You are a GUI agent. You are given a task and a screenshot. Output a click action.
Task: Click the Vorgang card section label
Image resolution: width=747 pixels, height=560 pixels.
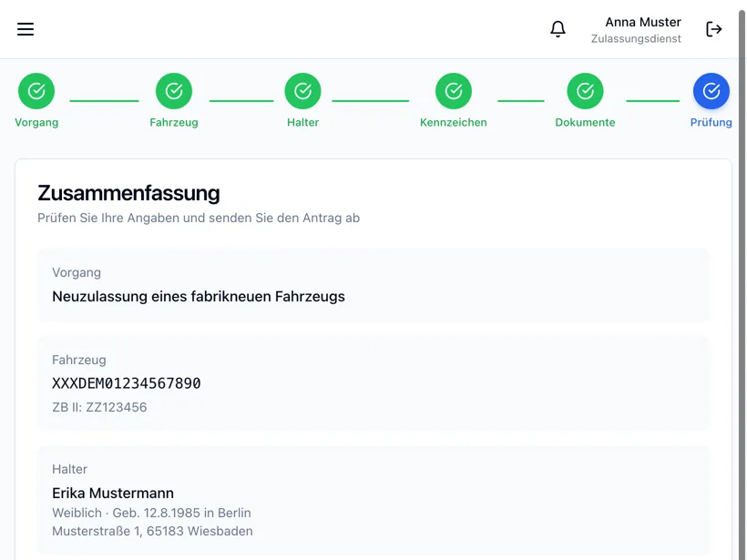click(77, 273)
